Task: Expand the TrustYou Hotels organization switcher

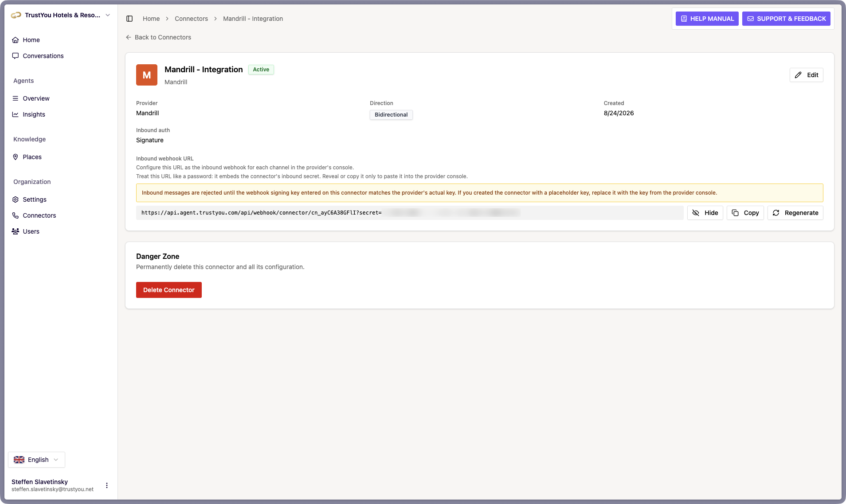Action: pos(61,15)
